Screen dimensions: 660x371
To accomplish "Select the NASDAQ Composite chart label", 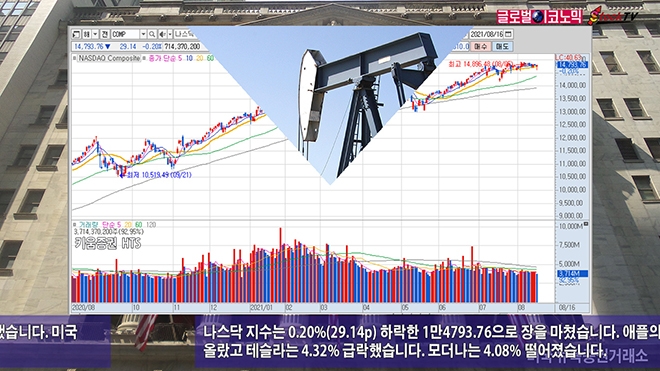I will (x=109, y=58).
